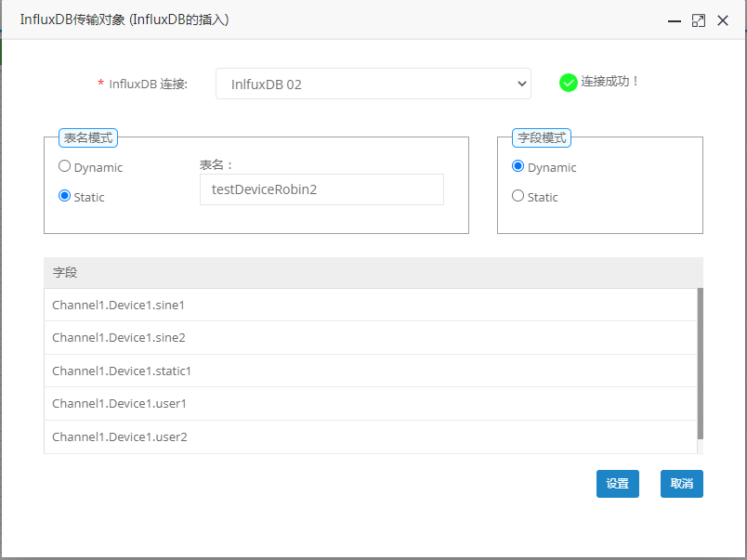Click the 取消 button
This screenshot has width=747, height=560.
pyautogui.click(x=682, y=484)
